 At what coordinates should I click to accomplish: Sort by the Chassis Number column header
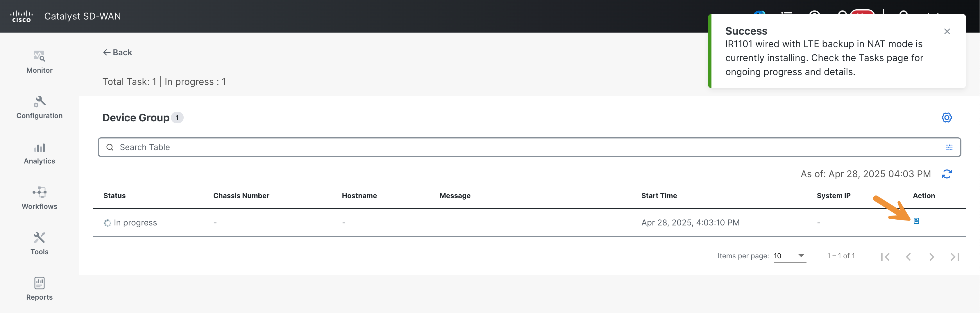(x=241, y=196)
